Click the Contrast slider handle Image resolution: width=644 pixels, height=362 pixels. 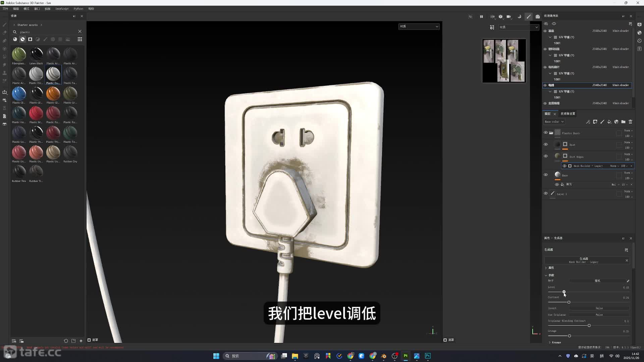pos(569,302)
